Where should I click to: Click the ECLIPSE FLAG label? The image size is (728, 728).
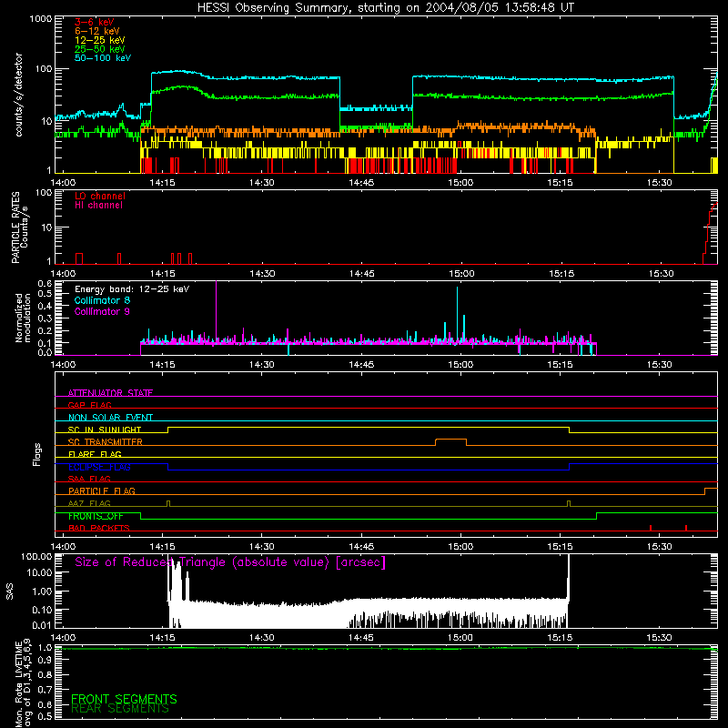pos(99,467)
